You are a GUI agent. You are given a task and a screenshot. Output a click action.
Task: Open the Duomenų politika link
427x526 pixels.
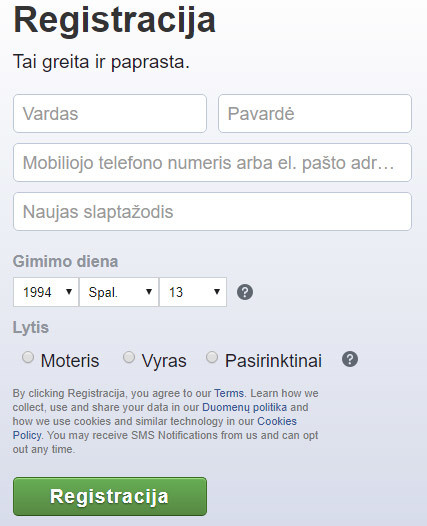pos(245,407)
